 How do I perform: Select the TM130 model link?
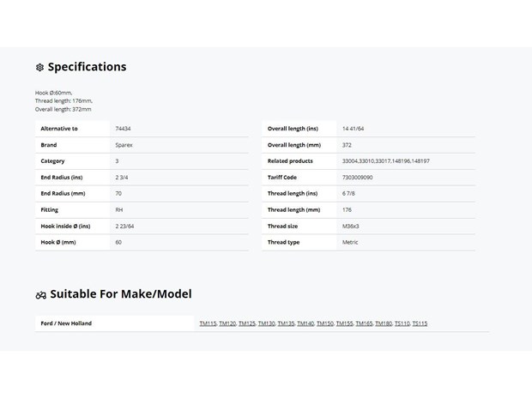tap(266, 323)
